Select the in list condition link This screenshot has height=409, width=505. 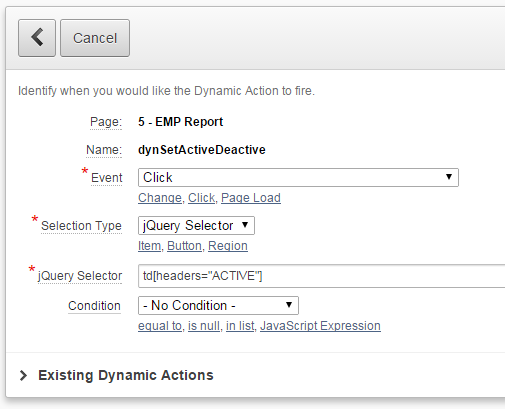240,326
